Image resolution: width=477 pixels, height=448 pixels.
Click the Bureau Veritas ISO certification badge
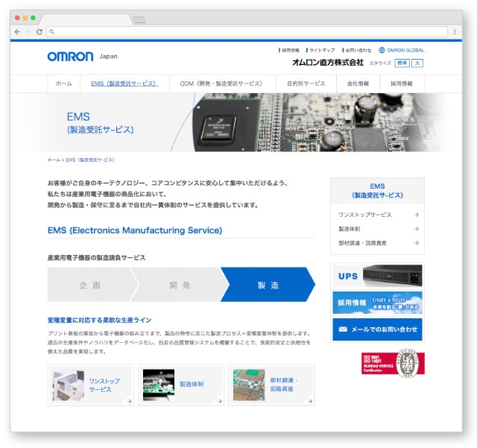[x=393, y=363]
